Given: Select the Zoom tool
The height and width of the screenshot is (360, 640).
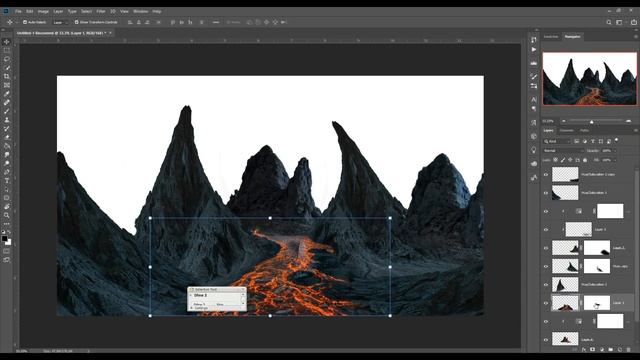Looking at the screenshot, I should [7, 215].
